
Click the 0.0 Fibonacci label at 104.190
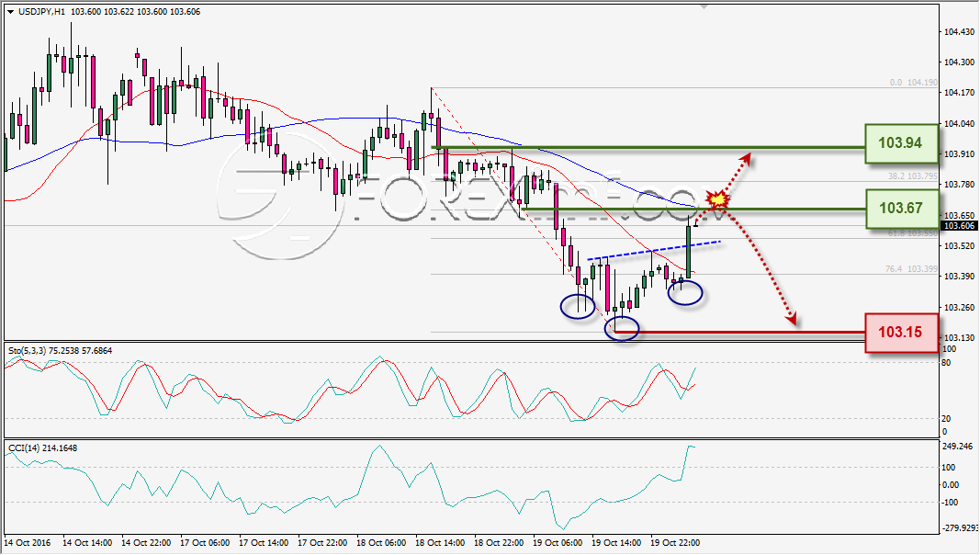pos(913,83)
